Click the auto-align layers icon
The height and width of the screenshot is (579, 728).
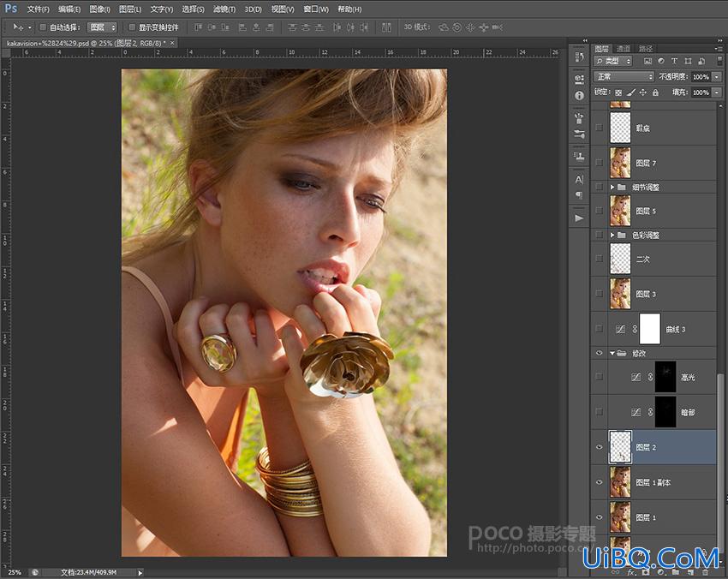pyautogui.click(x=386, y=27)
